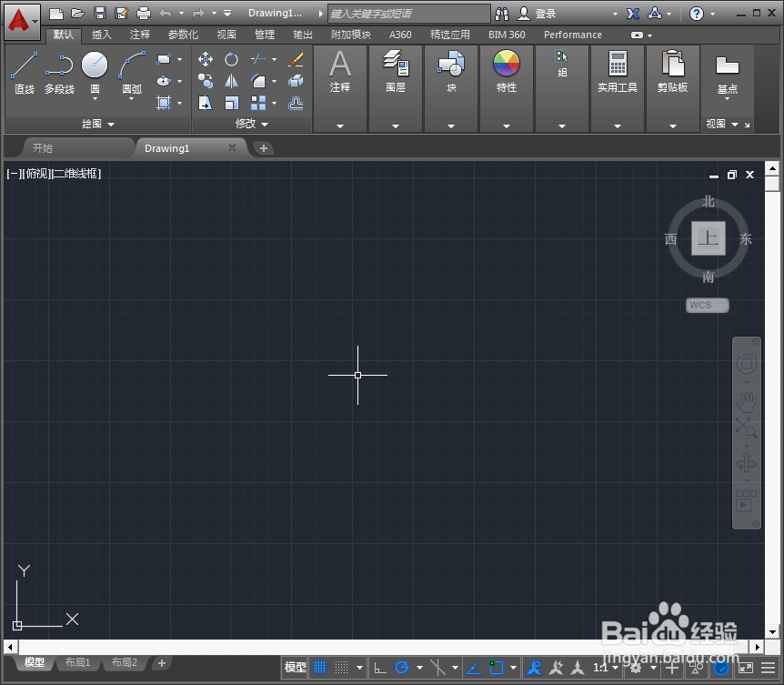Switch to the 管理 (Manage) ribbon tab

(x=265, y=35)
